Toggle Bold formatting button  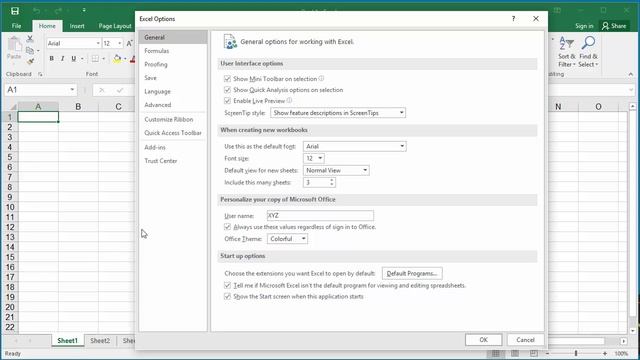click(51, 59)
